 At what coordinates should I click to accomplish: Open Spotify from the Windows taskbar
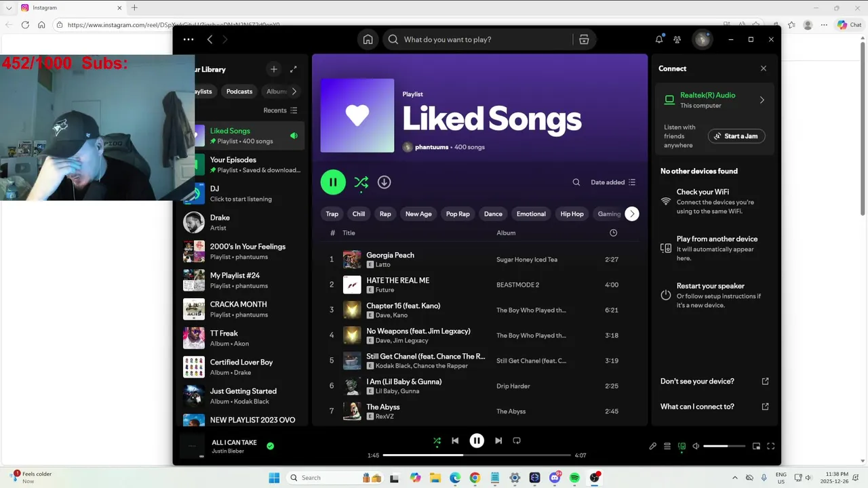pos(575,478)
